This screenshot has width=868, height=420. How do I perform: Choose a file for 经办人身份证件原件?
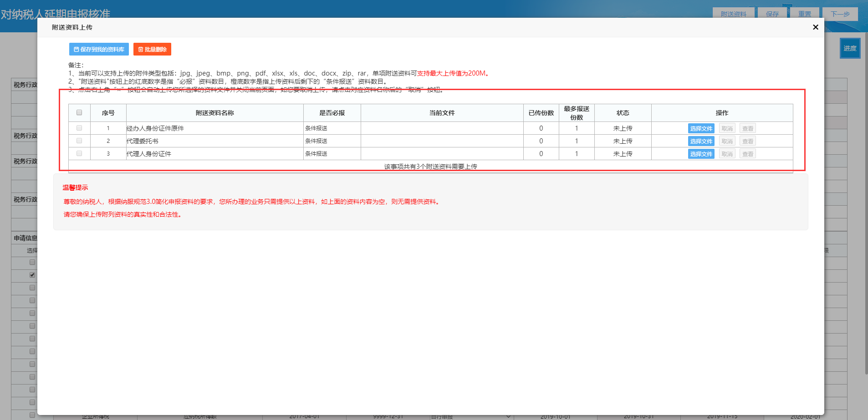click(x=701, y=128)
